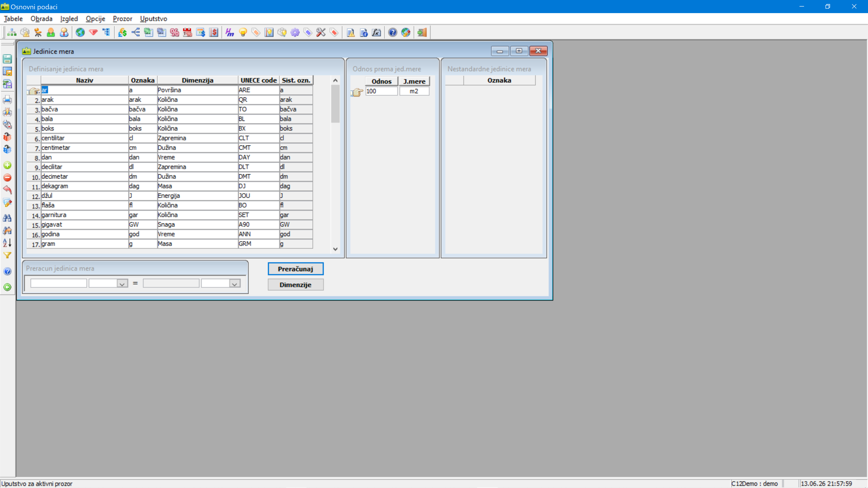Image resolution: width=868 pixels, height=488 pixels.
Task: Open the Obrada menu
Action: (41, 19)
